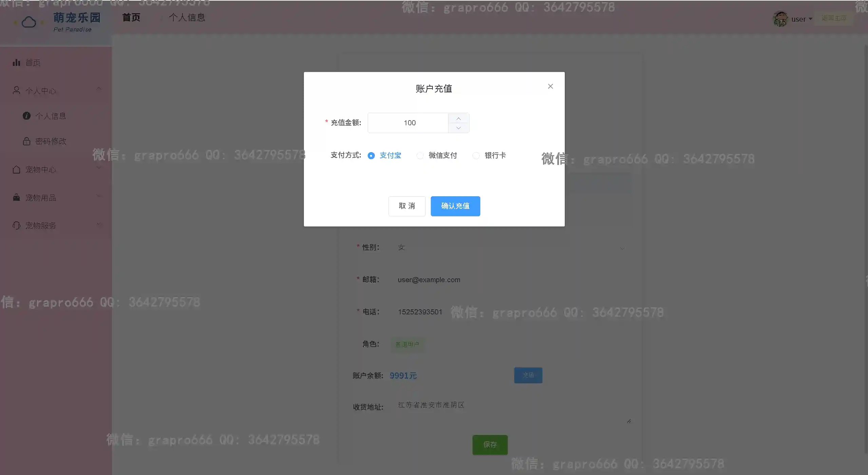Decrease recharge amount with down arrow

pyautogui.click(x=458, y=128)
